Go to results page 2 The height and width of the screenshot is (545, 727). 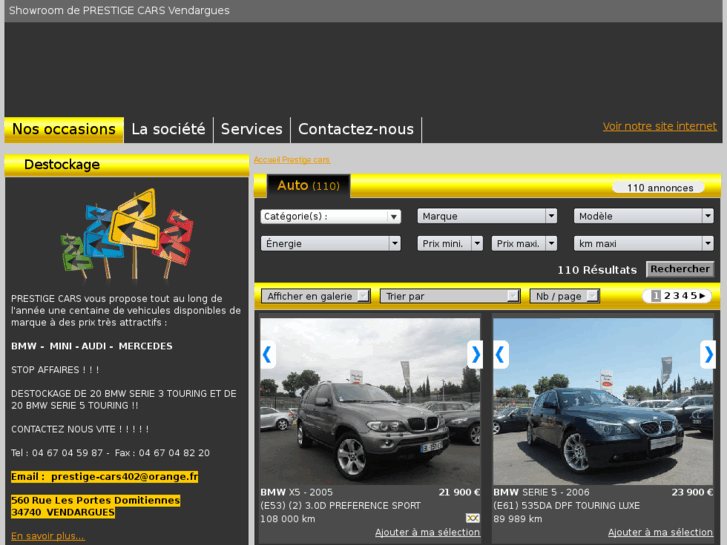click(667, 296)
